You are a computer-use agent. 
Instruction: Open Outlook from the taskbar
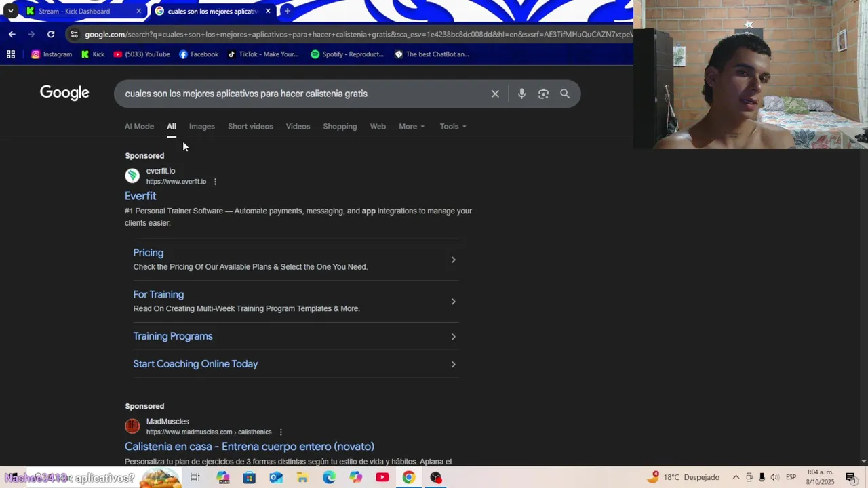click(x=276, y=477)
